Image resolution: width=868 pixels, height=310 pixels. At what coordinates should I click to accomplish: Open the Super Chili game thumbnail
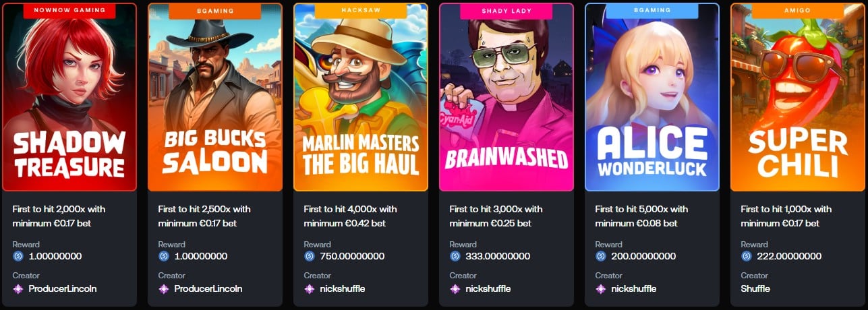(x=798, y=97)
